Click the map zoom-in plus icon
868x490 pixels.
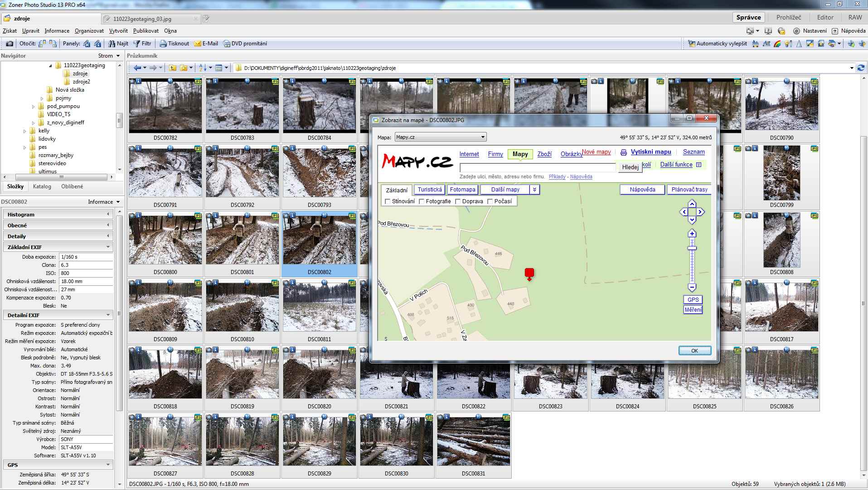[x=692, y=234]
